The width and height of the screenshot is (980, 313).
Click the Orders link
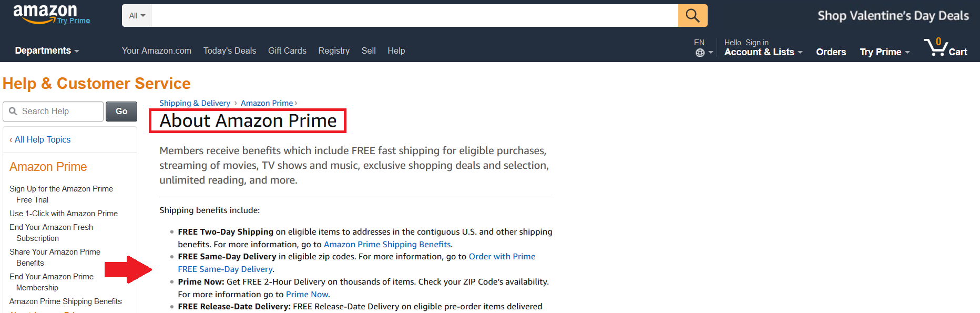pyautogui.click(x=831, y=52)
